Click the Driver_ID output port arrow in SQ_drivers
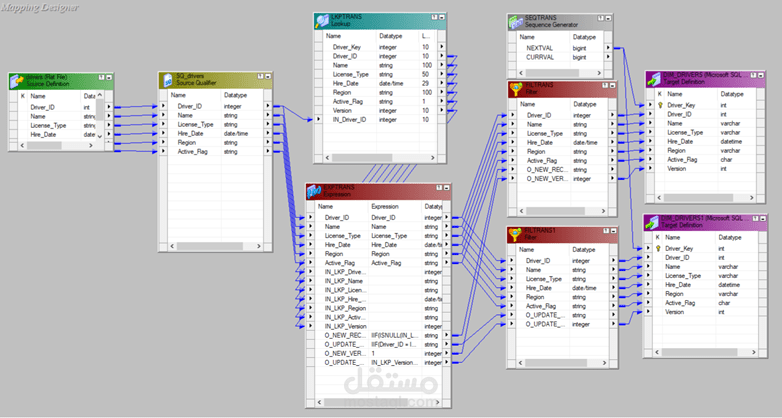The width and height of the screenshot is (782, 418). tap(268, 106)
